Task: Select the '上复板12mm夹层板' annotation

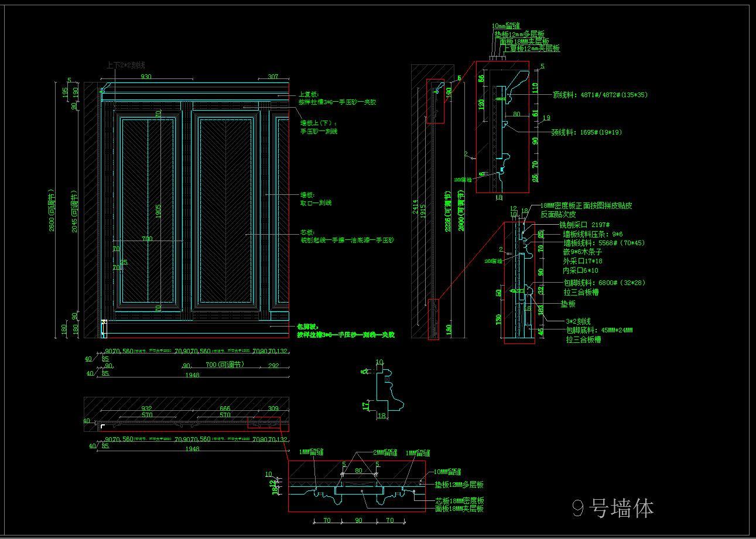Action: (x=532, y=49)
